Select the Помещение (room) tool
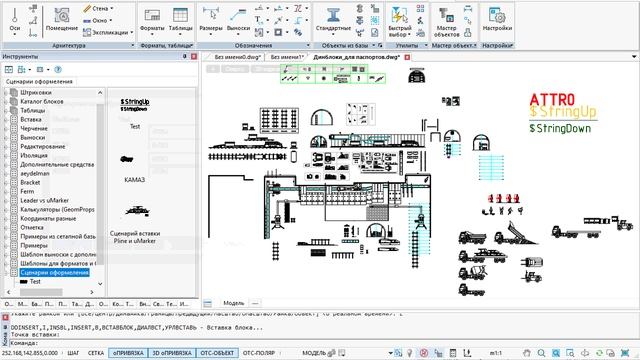This screenshot has height=360, width=640. (62, 20)
